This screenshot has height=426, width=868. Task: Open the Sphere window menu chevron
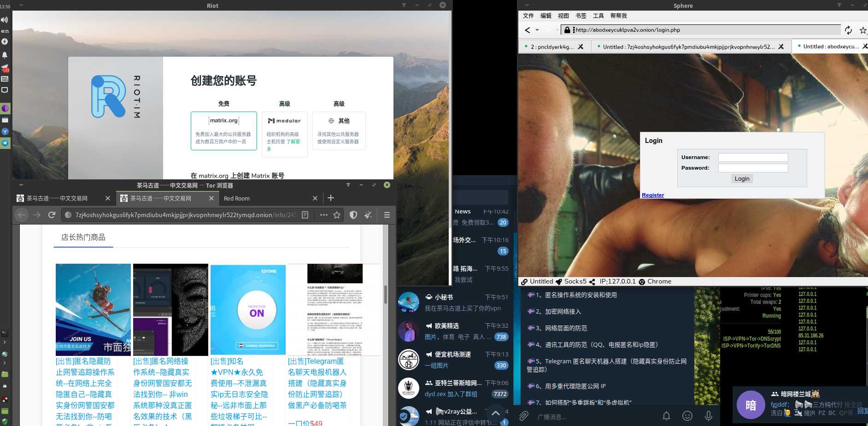[x=527, y=5]
